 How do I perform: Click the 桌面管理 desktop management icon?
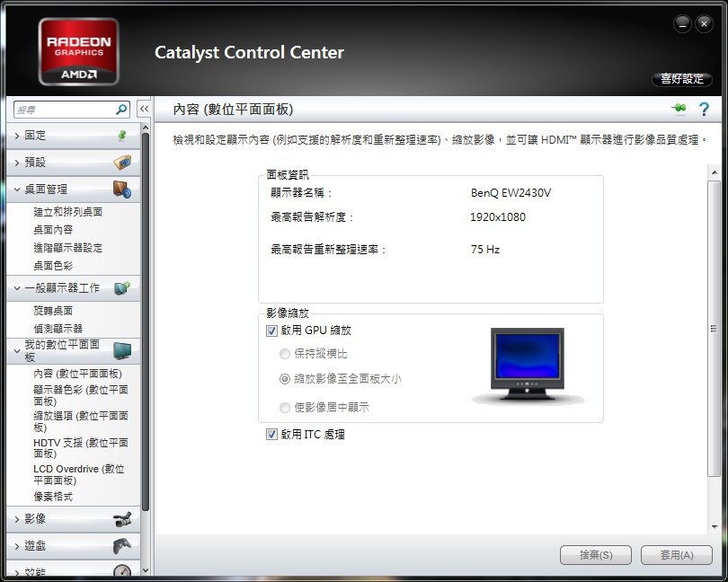click(122, 190)
